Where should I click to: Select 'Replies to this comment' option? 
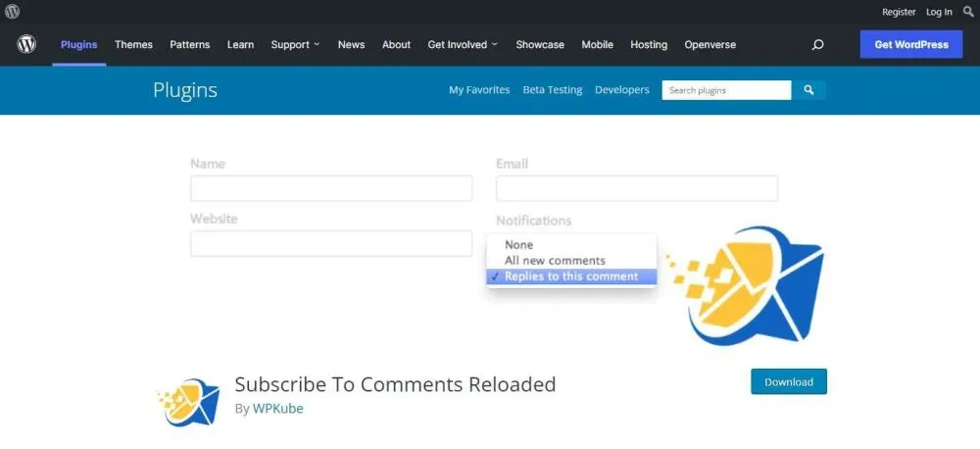[x=571, y=276]
